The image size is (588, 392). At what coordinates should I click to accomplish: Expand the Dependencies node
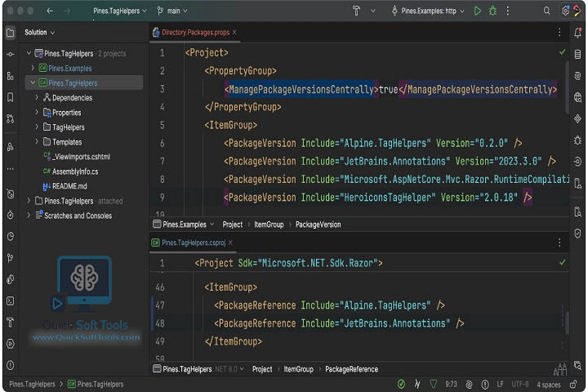click(x=37, y=97)
